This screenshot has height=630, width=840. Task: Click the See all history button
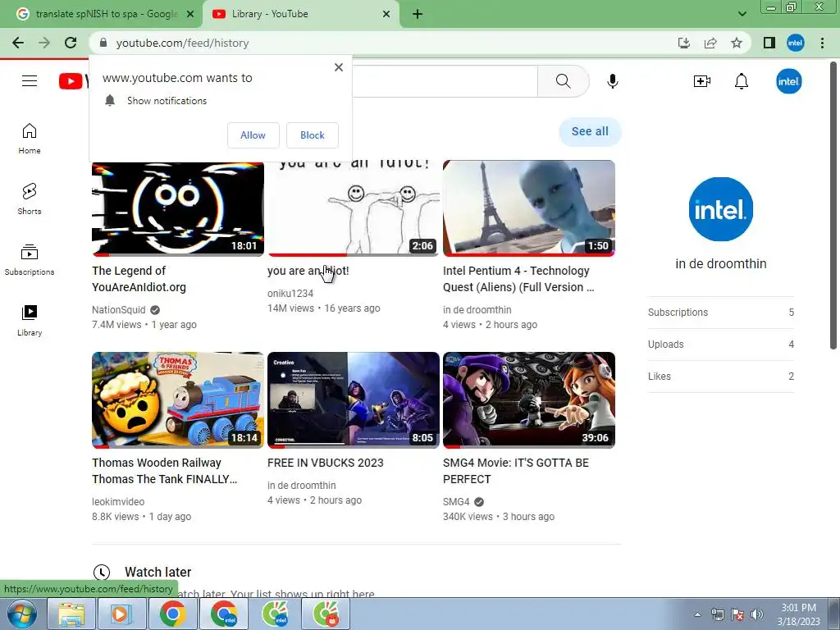click(590, 131)
